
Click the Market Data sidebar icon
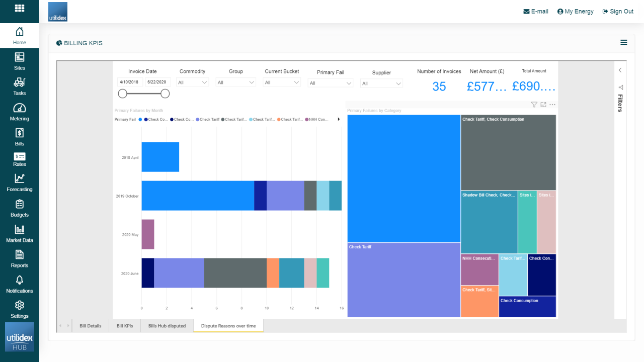[x=19, y=233]
